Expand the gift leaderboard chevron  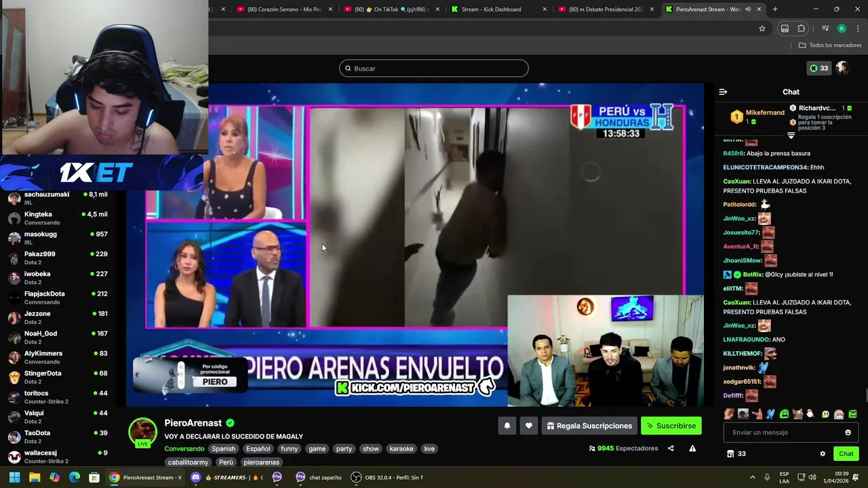point(791,136)
